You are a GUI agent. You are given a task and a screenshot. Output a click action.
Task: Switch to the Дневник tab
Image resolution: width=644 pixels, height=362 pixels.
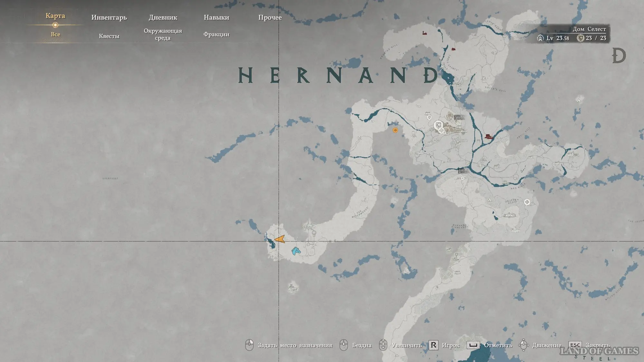(x=163, y=17)
